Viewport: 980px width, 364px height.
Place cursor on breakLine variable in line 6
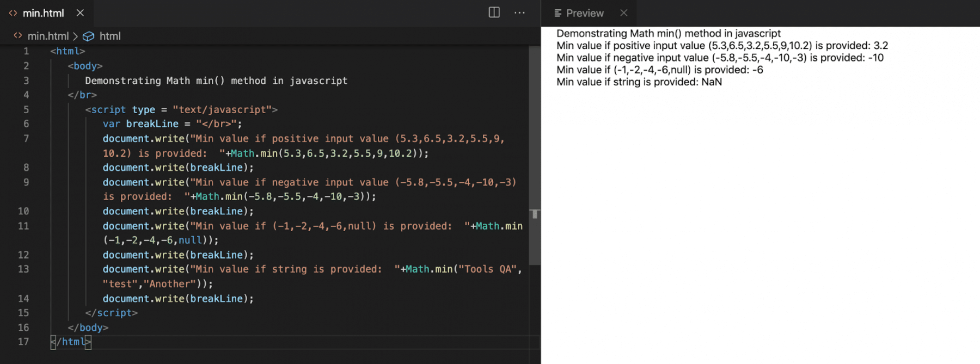coord(152,124)
